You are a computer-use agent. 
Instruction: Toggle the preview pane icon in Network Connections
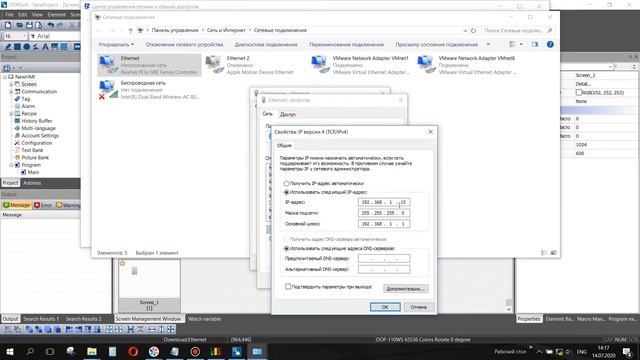point(535,44)
